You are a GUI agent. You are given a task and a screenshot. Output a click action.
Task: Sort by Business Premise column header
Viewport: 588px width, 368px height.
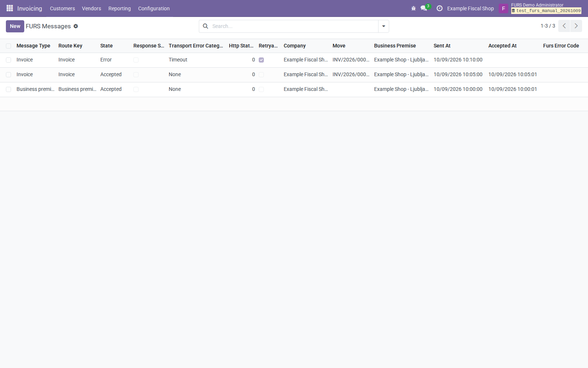point(395,46)
